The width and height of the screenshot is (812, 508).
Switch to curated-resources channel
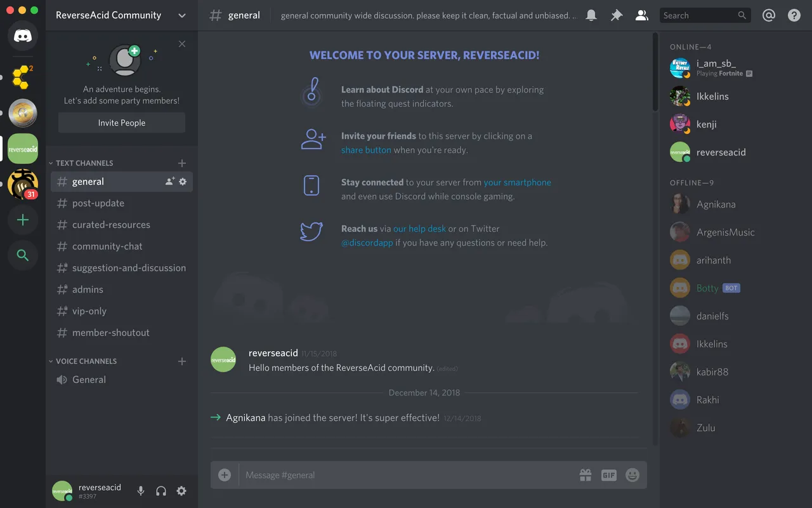tap(122, 225)
